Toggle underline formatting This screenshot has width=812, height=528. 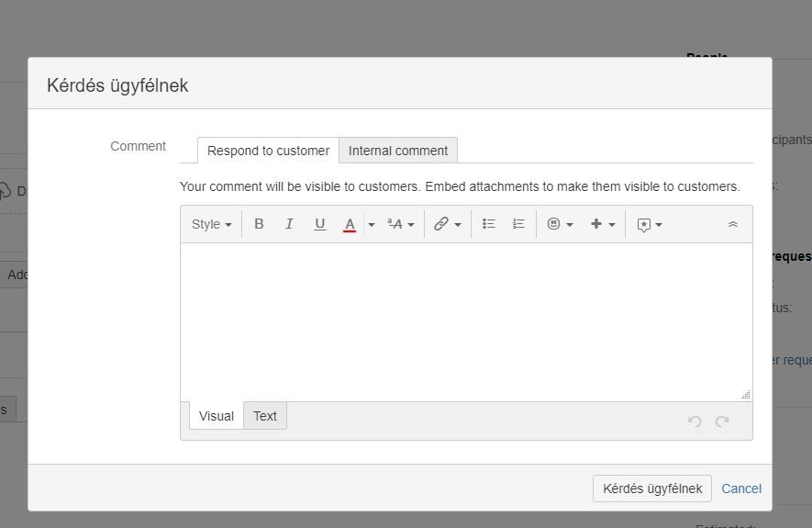tap(319, 224)
